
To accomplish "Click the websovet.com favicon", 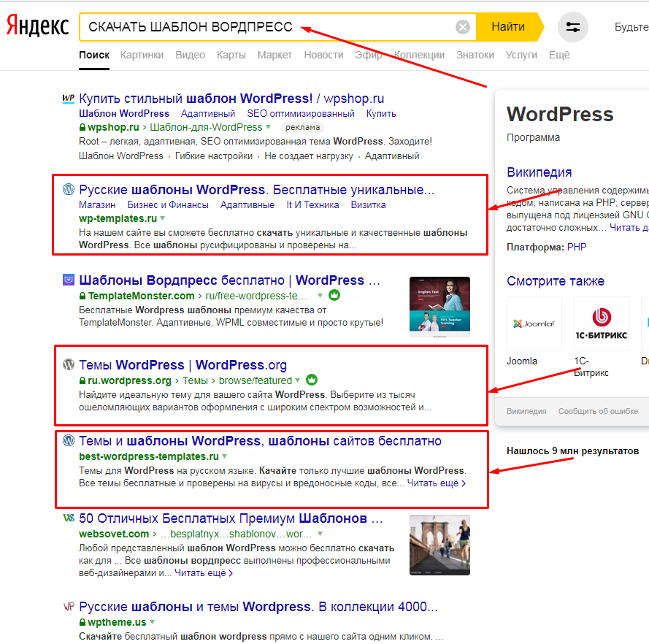I will [x=69, y=518].
